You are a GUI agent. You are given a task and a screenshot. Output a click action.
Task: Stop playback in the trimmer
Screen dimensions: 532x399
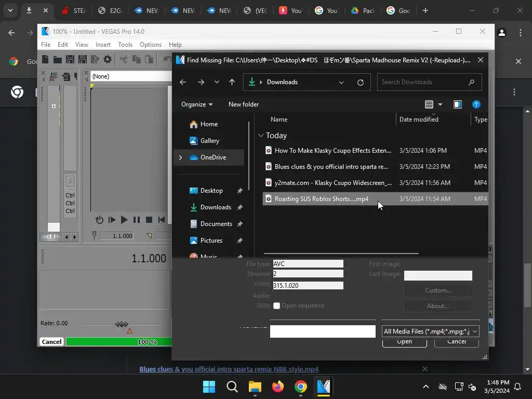(149, 220)
